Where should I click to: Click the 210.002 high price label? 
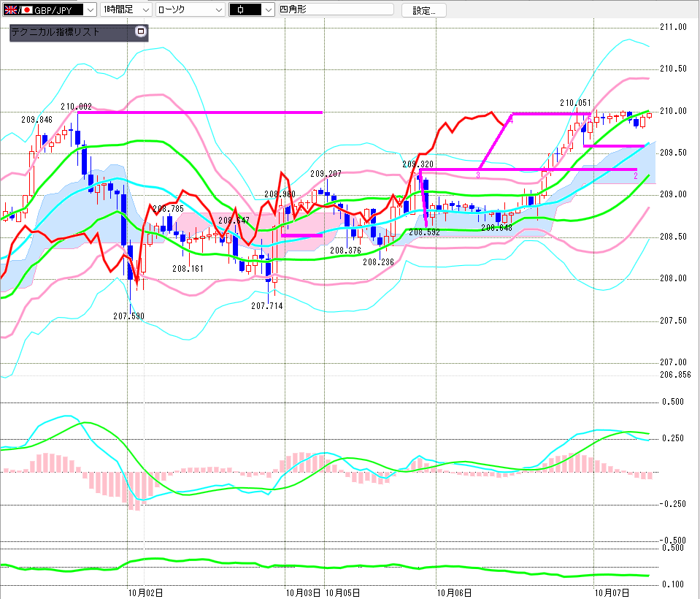click(77, 107)
